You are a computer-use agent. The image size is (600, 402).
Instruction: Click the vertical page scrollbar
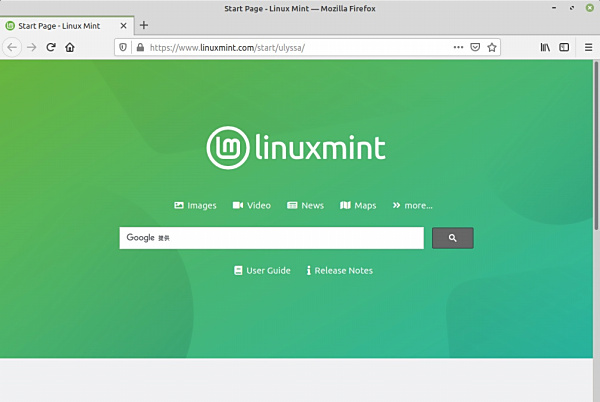pos(596,145)
